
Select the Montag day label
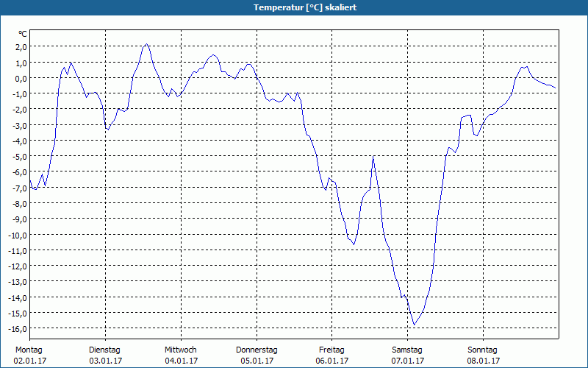click(29, 350)
